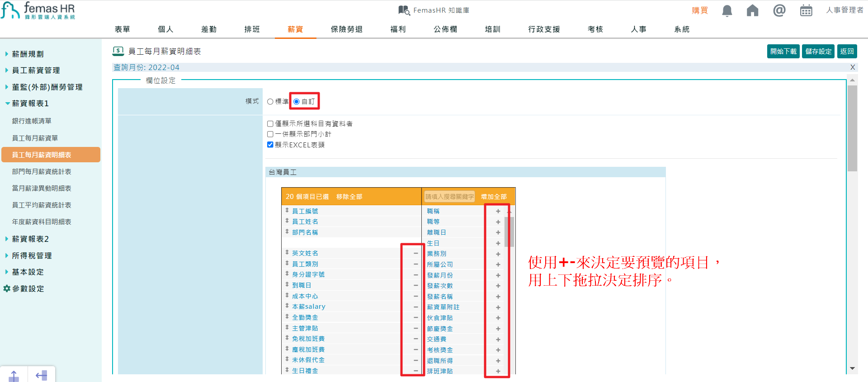Click the page vertical scrollbar thumb
The image size is (868, 382).
[x=853, y=128]
